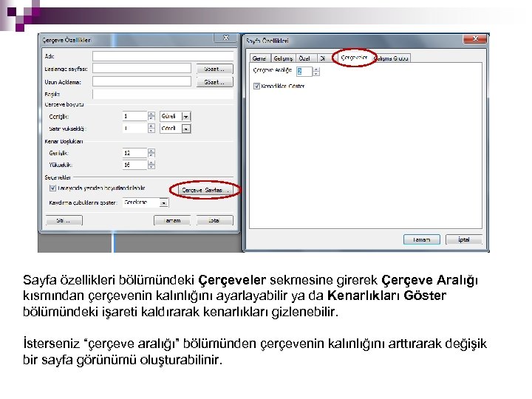Open the Satır yüksekliği unit dropdown
This screenshot has height=399, width=532.
click(186, 129)
